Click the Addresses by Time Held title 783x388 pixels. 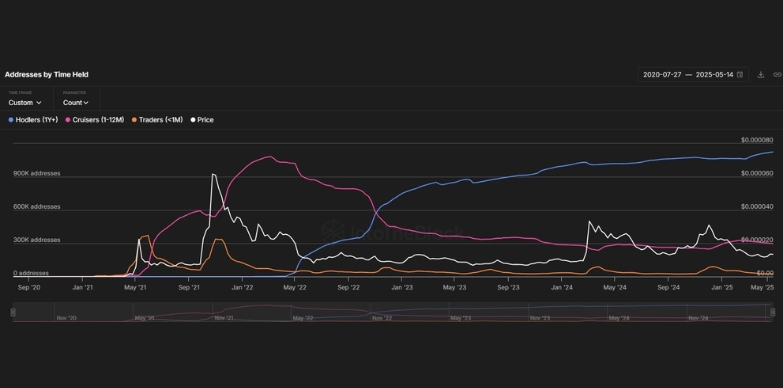47,74
